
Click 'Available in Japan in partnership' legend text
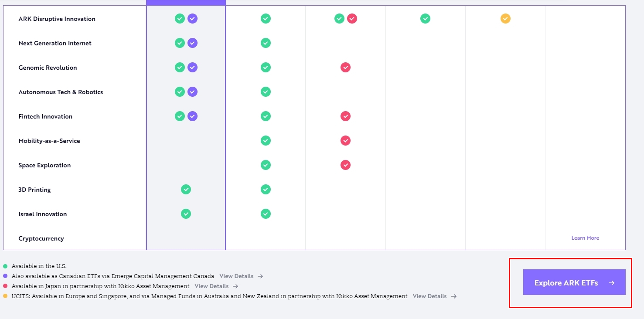click(x=101, y=286)
